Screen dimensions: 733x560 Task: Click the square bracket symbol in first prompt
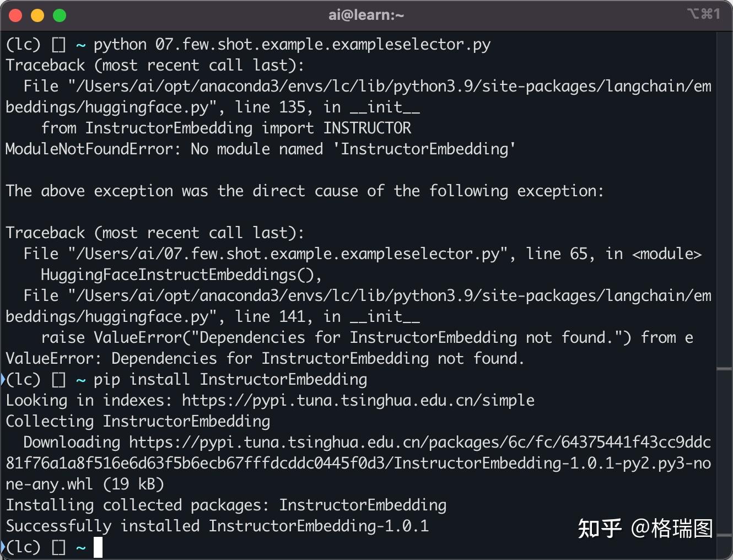58,45
